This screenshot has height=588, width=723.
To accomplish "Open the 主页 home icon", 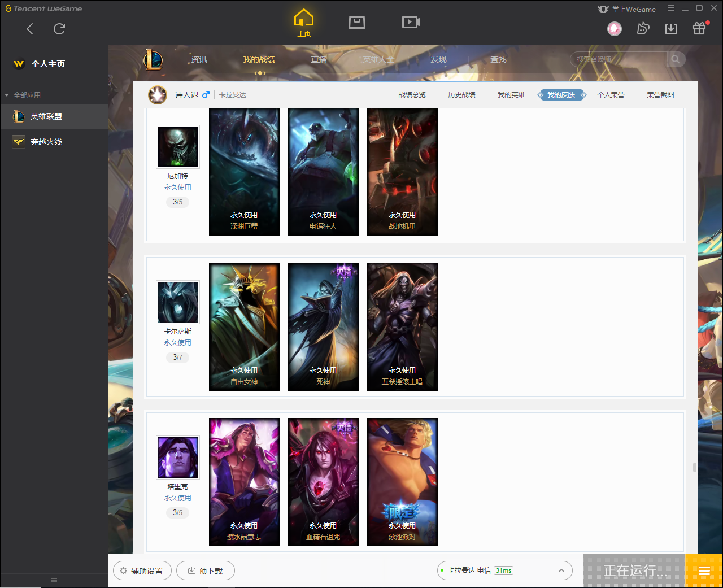I will 304,23.
